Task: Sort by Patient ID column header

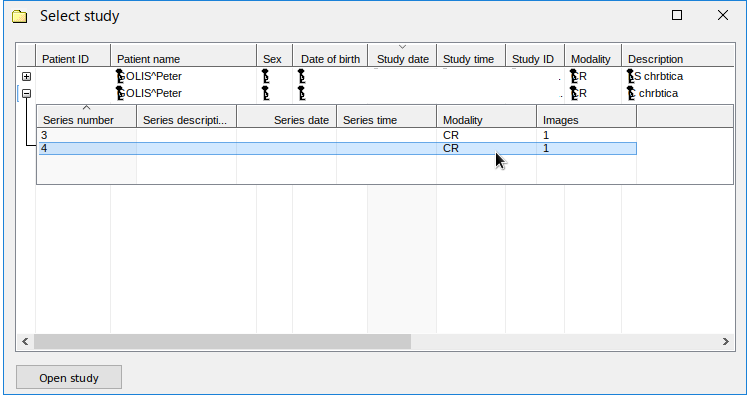Action: pos(73,55)
